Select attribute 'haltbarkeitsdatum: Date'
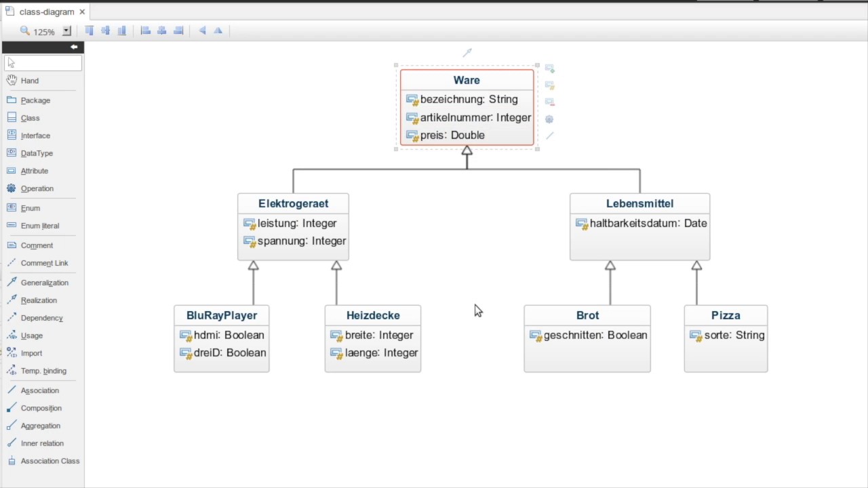 (x=642, y=223)
